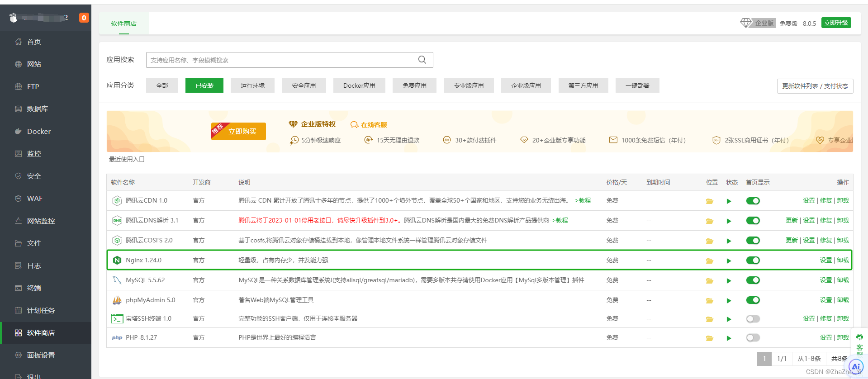Toggle homepage display for 腾讯云COSFS 2.0
The width and height of the screenshot is (868, 379).
753,241
